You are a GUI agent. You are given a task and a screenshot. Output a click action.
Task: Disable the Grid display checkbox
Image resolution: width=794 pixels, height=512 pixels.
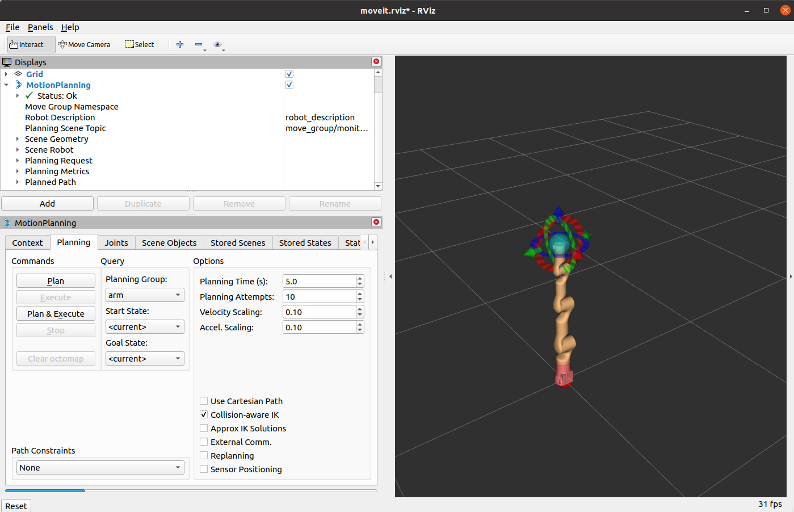tap(289, 74)
